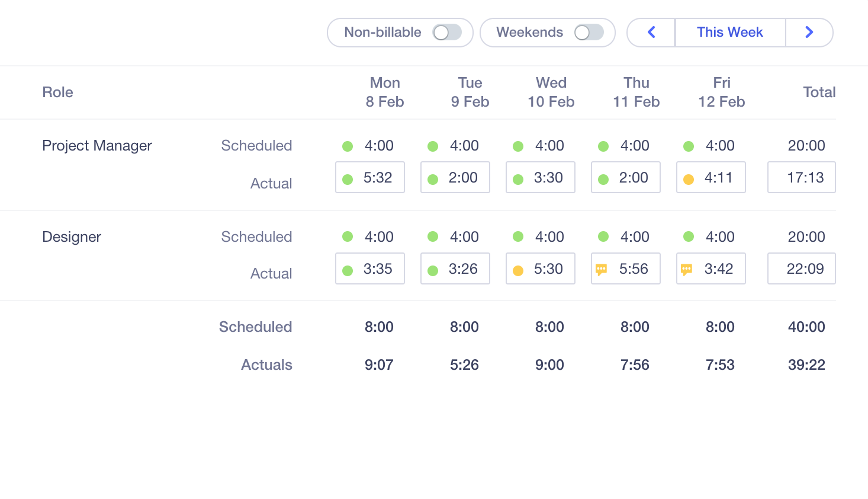Turn on the Weekends toggle
This screenshot has height=499, width=868.
pyautogui.click(x=589, y=33)
